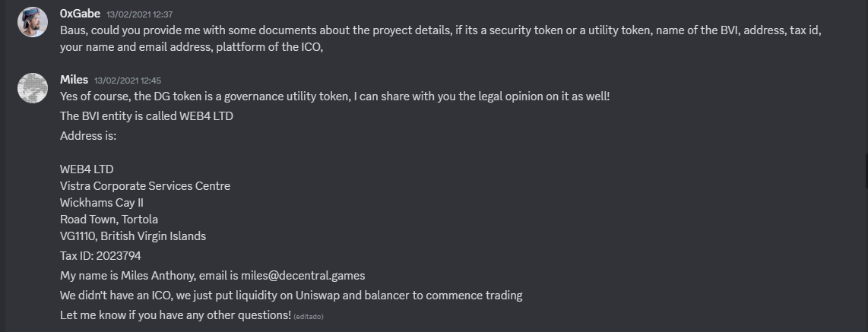
Task: Click the "Road Town, Tortola" line
Action: pyautogui.click(x=109, y=219)
